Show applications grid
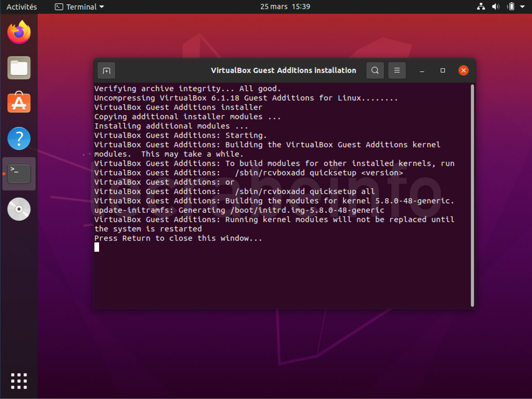532x399 pixels. 19,381
